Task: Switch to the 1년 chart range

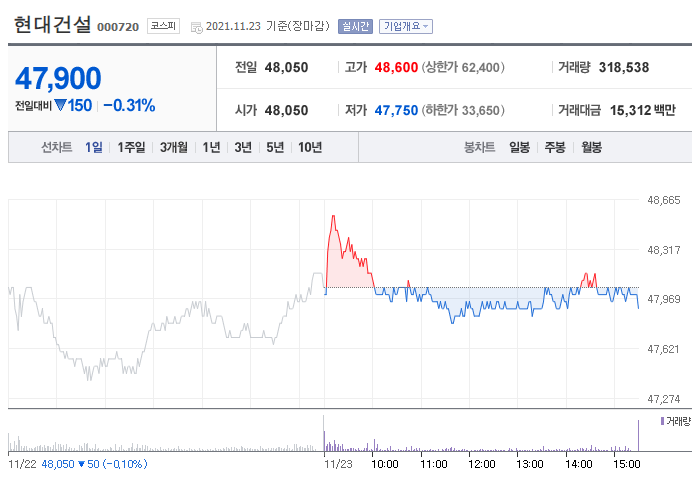Action: click(x=211, y=147)
